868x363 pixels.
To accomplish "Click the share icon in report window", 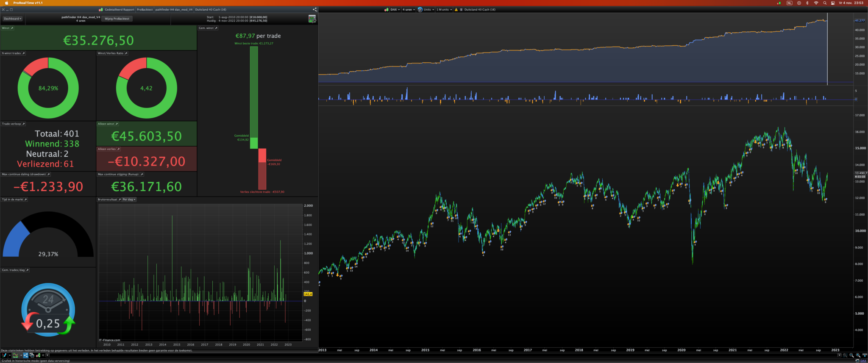I will [x=314, y=9].
